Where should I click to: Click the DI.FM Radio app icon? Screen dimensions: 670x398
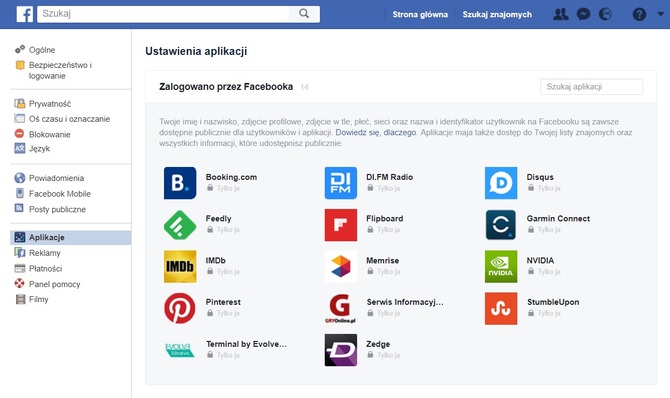[x=341, y=183]
